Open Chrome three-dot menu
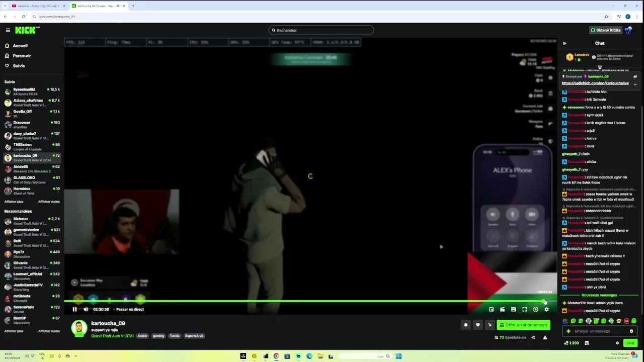 click(637, 17)
